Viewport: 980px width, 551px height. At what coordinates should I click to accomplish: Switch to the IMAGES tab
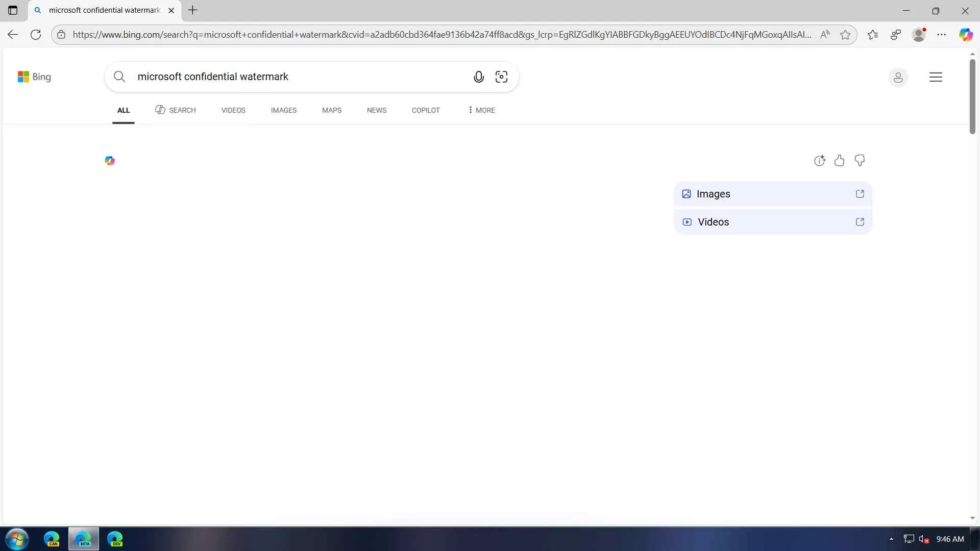click(x=283, y=110)
